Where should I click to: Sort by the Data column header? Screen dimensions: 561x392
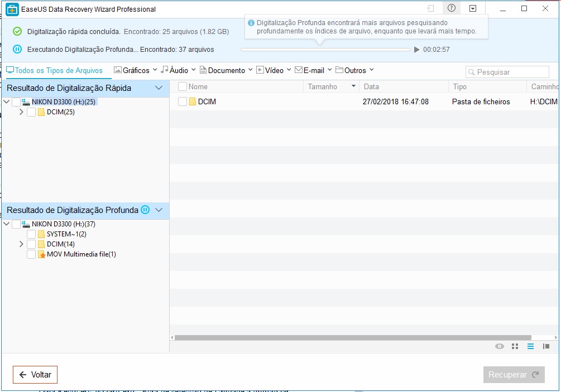click(371, 86)
